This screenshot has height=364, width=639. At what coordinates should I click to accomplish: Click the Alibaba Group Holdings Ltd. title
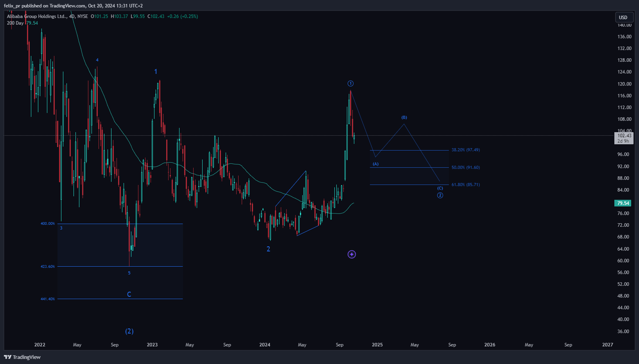[x=37, y=16]
